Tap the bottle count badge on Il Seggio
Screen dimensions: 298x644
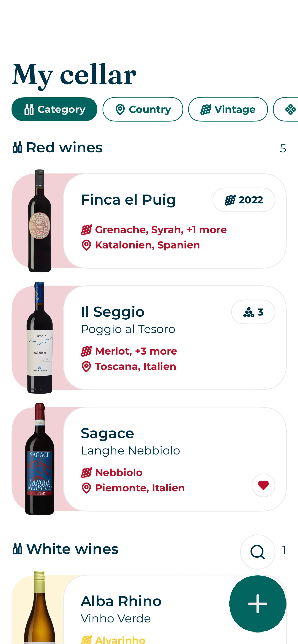253,312
